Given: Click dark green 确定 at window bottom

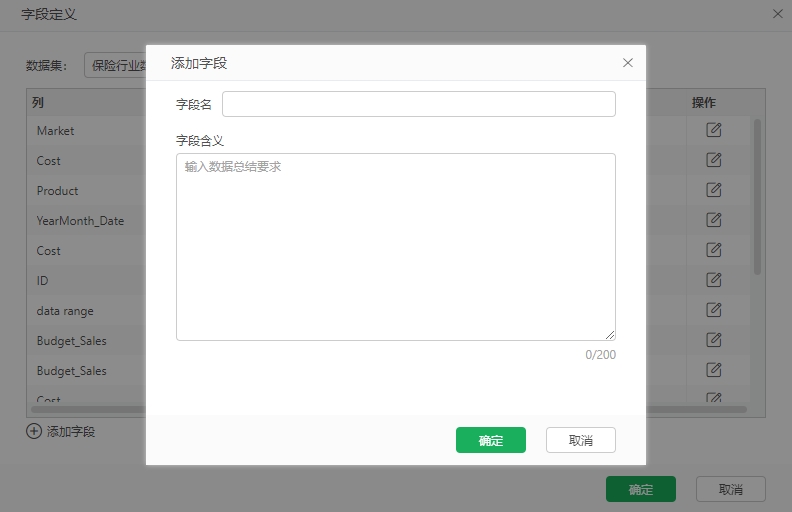Looking at the screenshot, I should click(640, 489).
